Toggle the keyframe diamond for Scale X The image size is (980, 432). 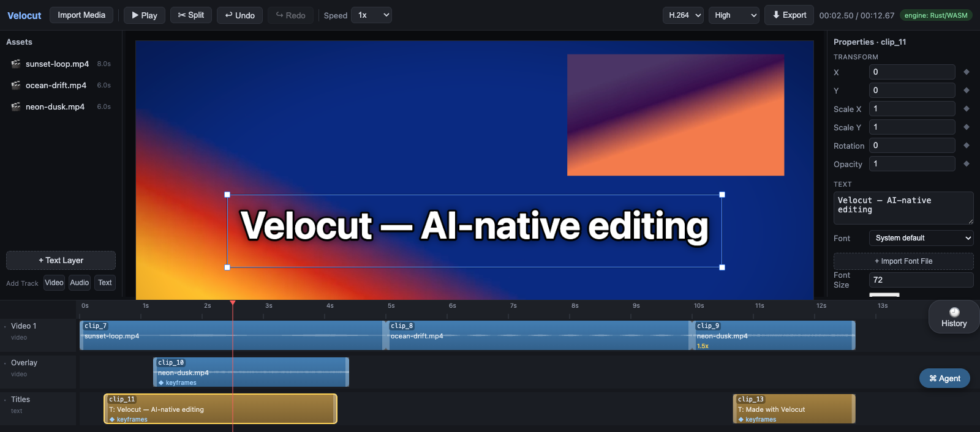[967, 109]
